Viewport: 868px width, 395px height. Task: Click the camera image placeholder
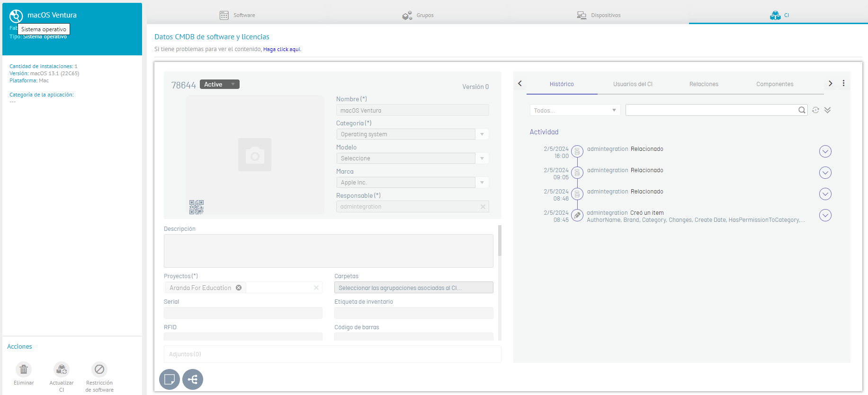click(255, 155)
